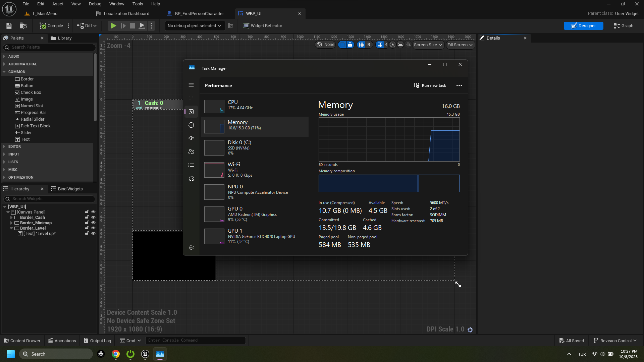This screenshot has width=644, height=362.
Task: Click the Compile blueprint button
Action: [51, 26]
